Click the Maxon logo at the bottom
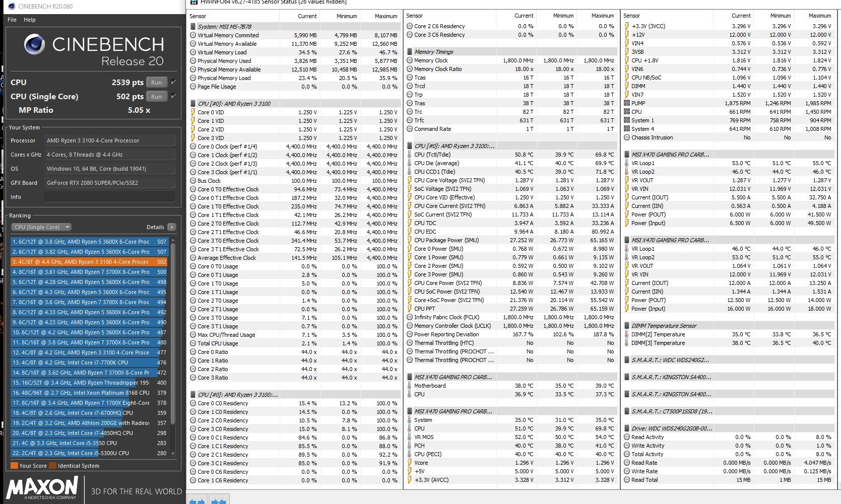 coord(42,488)
